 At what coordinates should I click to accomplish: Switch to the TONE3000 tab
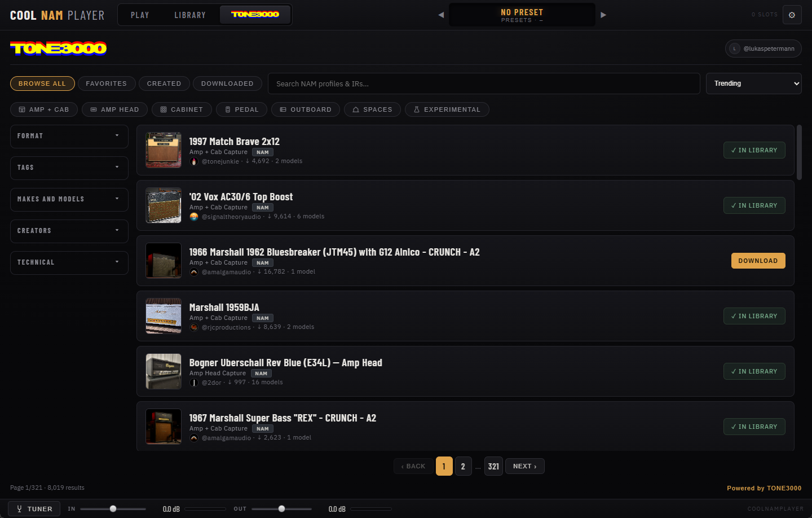[x=255, y=15]
